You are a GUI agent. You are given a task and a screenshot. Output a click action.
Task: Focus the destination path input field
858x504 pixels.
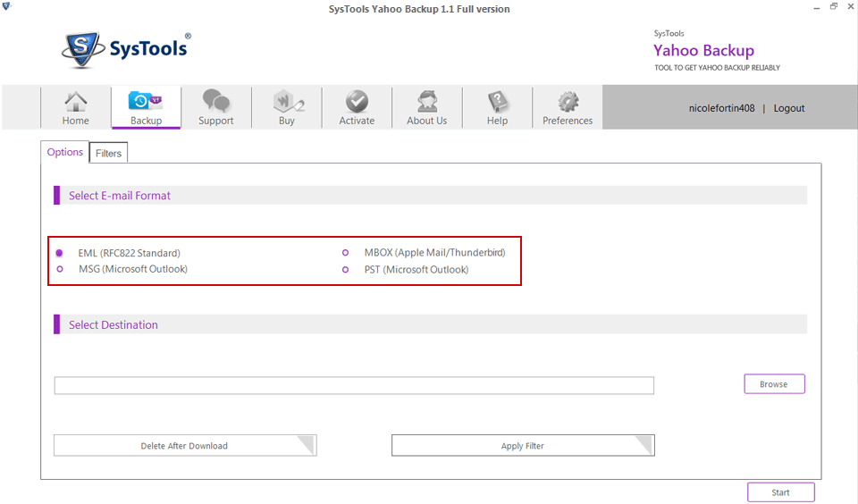point(354,385)
